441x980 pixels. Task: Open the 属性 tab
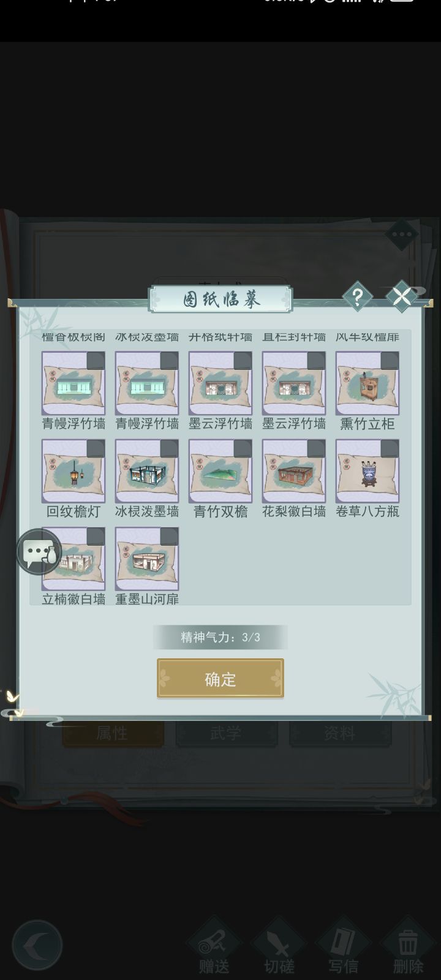coord(113,733)
